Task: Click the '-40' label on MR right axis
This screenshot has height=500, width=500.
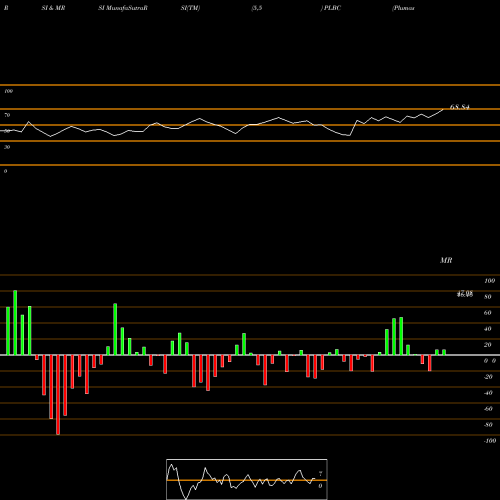Action: click(x=488, y=393)
